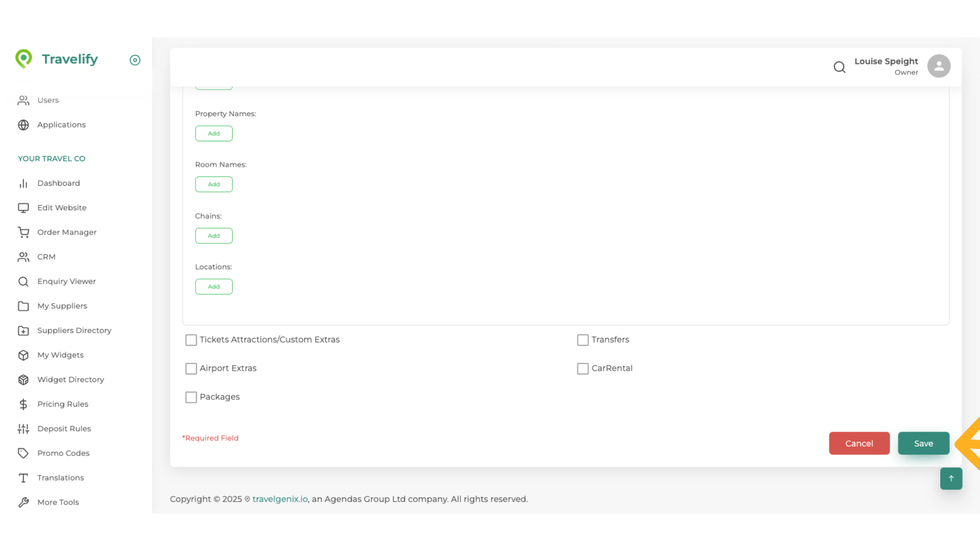Click the Promo Codes tag icon
Screen dimensions: 980x551
pos(23,454)
